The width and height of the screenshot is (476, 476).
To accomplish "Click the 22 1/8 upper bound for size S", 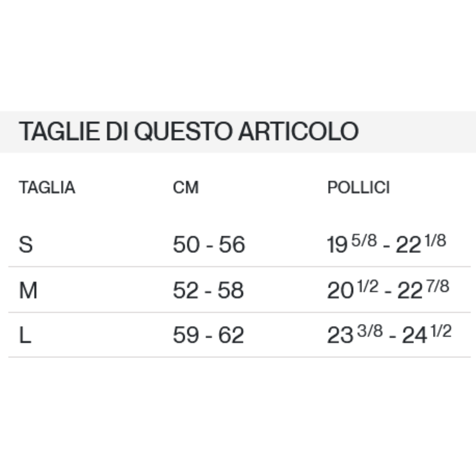I will 421,243.
